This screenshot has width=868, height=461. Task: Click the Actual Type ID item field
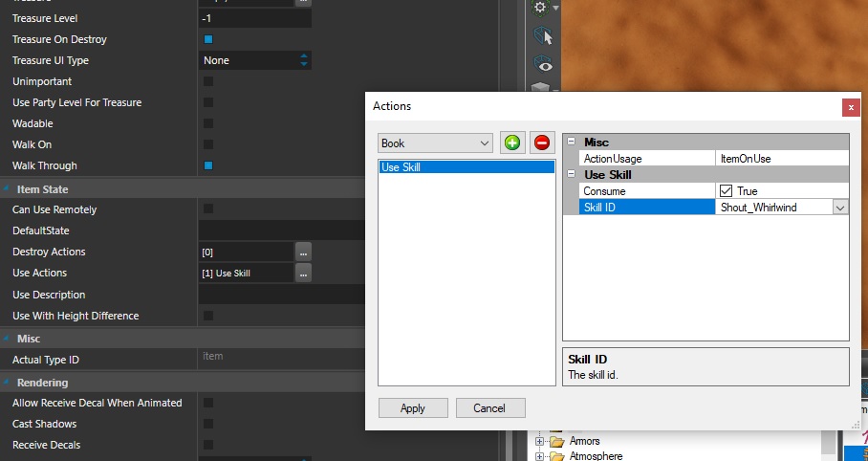[x=281, y=357]
